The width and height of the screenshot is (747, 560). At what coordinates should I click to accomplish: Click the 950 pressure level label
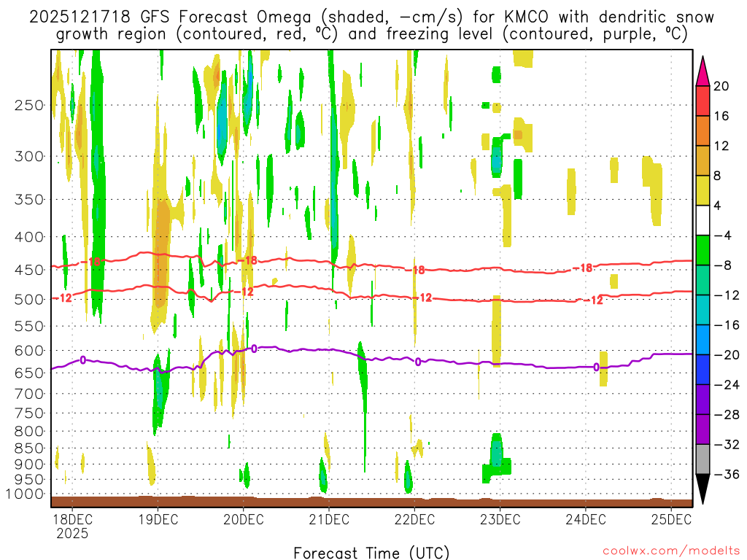point(29,480)
